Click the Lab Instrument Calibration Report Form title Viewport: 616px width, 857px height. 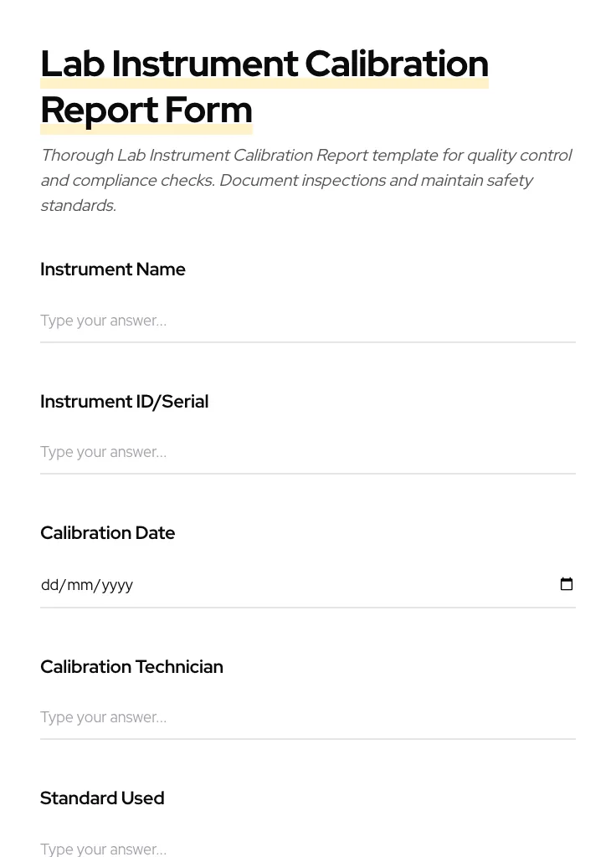pyautogui.click(x=264, y=86)
